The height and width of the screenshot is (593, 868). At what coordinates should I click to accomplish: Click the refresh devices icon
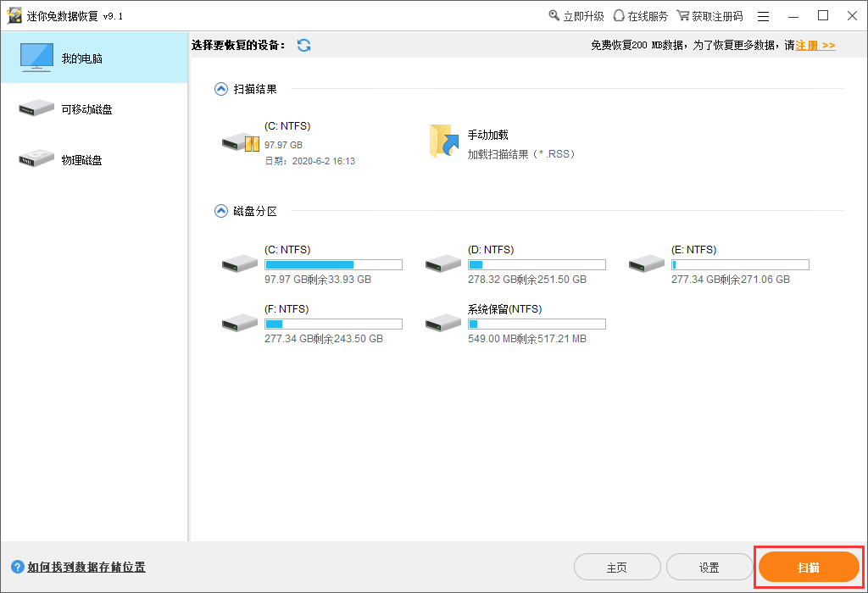(304, 46)
